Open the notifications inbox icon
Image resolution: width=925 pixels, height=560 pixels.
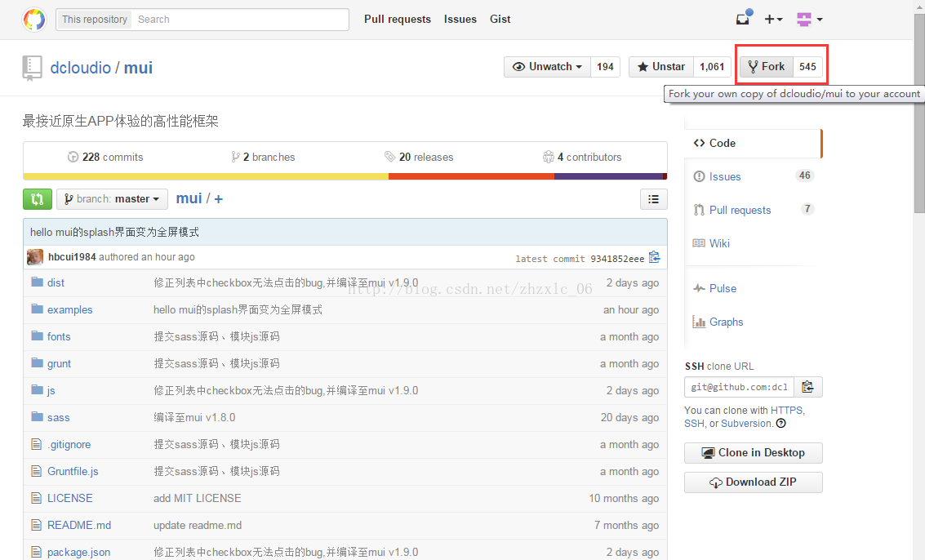pyautogui.click(x=744, y=18)
